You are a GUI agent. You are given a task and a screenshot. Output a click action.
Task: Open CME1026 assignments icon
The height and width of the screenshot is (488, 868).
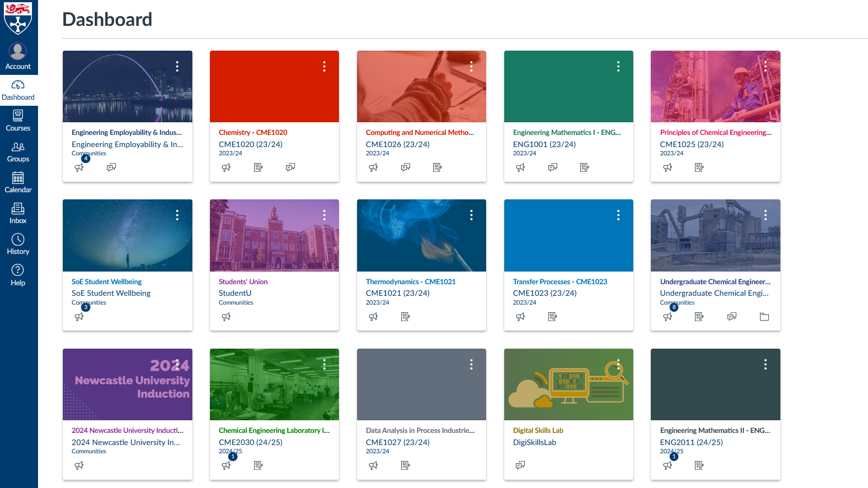click(x=438, y=167)
